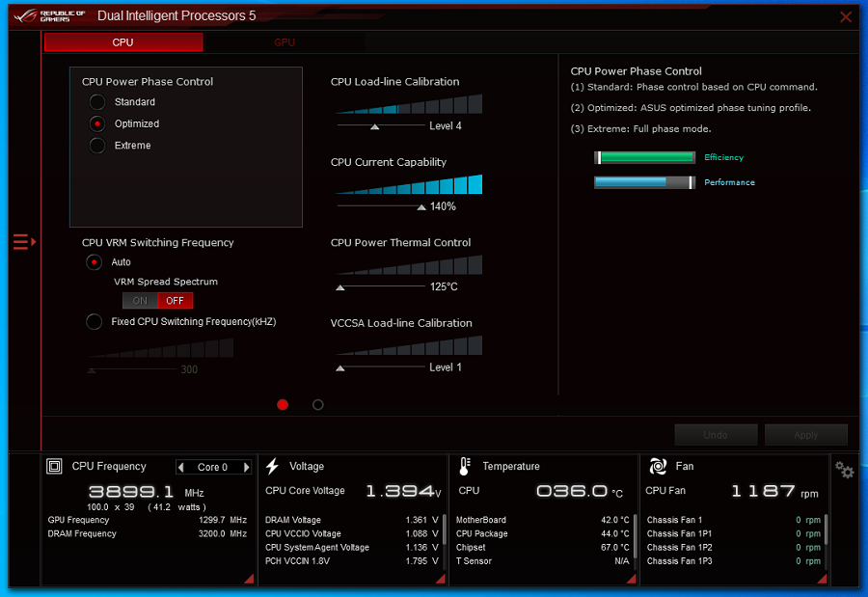The image size is (868, 597).
Task: Switch to the CPU tab
Action: [x=123, y=42]
